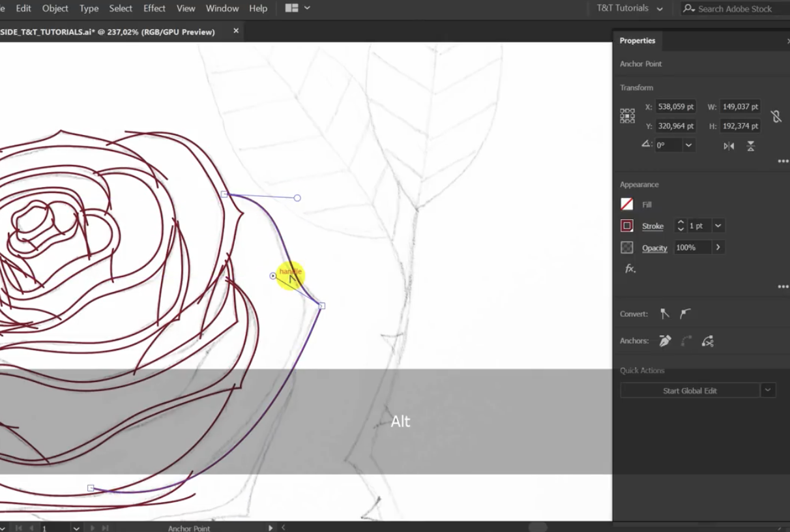The height and width of the screenshot is (532, 790).
Task: Convert selected anchor point to corner
Action: pos(664,314)
